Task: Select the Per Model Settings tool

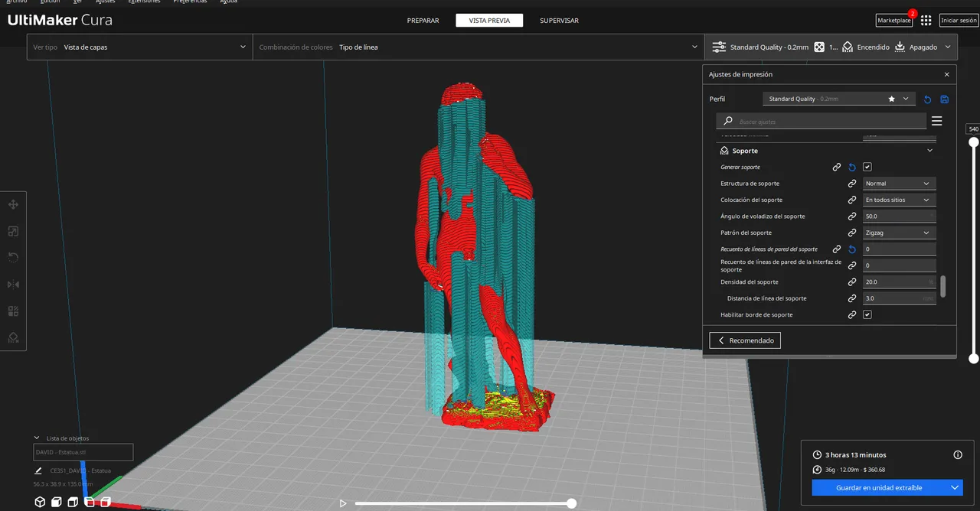Action: [13, 311]
